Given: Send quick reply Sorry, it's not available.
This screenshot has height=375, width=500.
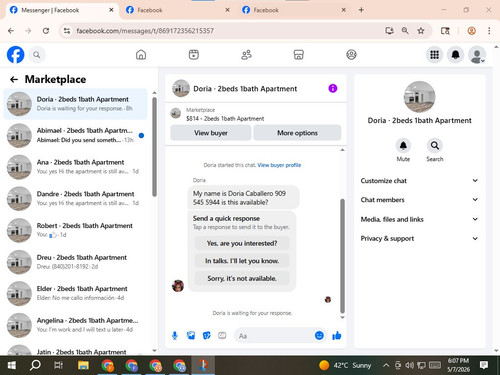Looking at the screenshot, I should [242, 278].
